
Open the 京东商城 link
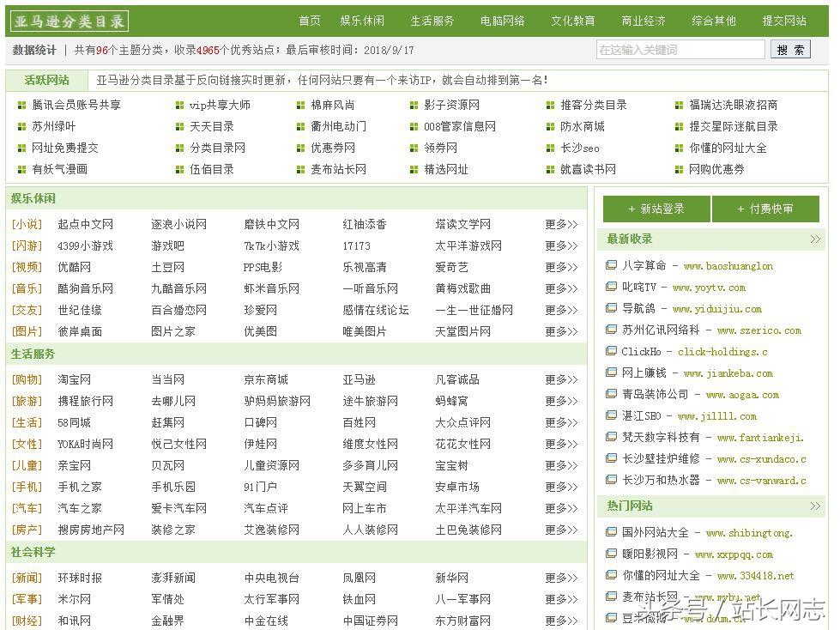coord(266,380)
